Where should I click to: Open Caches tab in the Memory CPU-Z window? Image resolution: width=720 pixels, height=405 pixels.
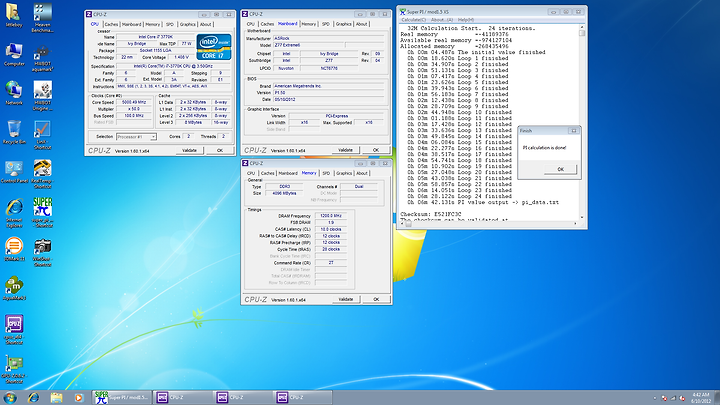click(x=267, y=173)
